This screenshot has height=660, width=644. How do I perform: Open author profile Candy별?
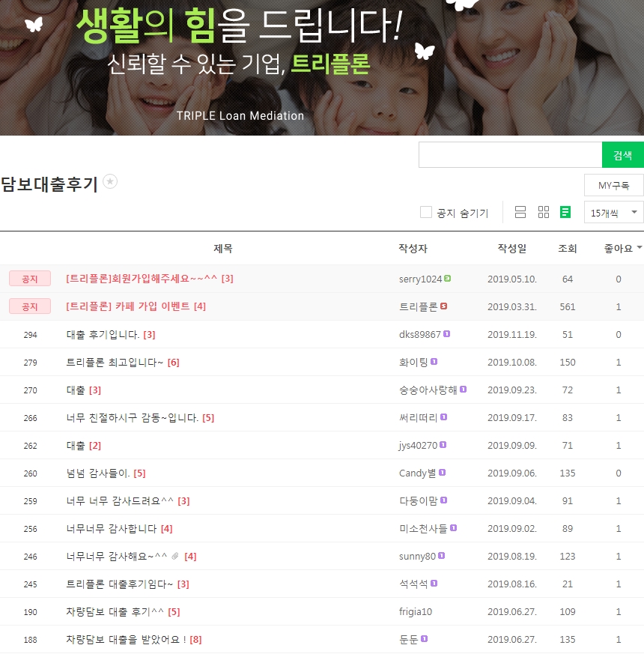(x=417, y=473)
